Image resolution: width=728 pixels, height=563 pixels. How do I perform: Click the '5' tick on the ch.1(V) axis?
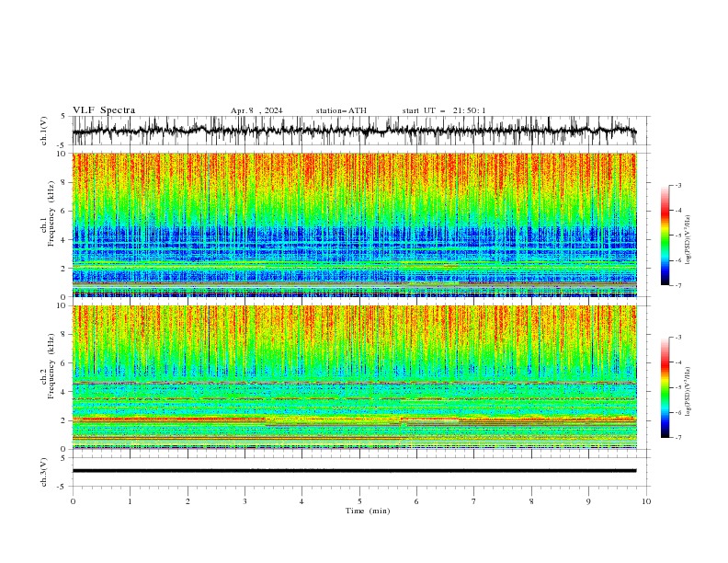[63, 116]
